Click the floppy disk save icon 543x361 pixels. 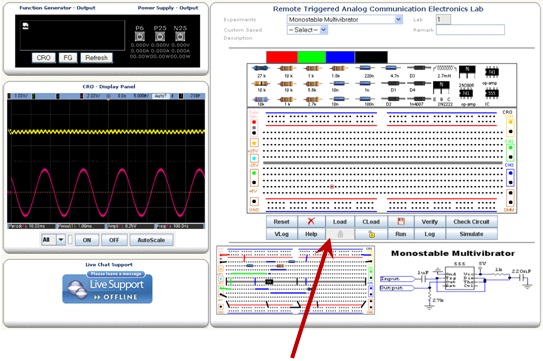coord(401,221)
